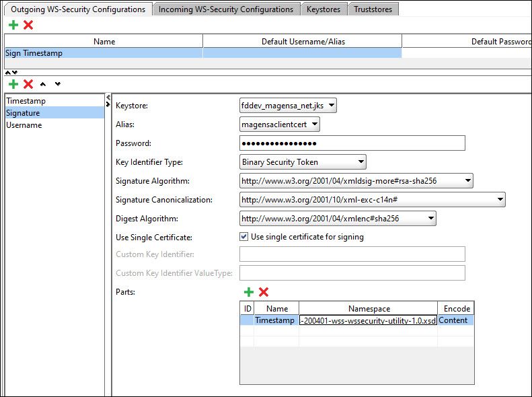Remove the selected signature part

264,292
